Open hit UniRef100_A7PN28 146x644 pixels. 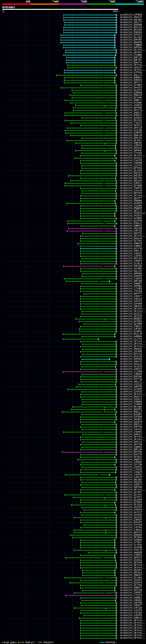[131, 15]
